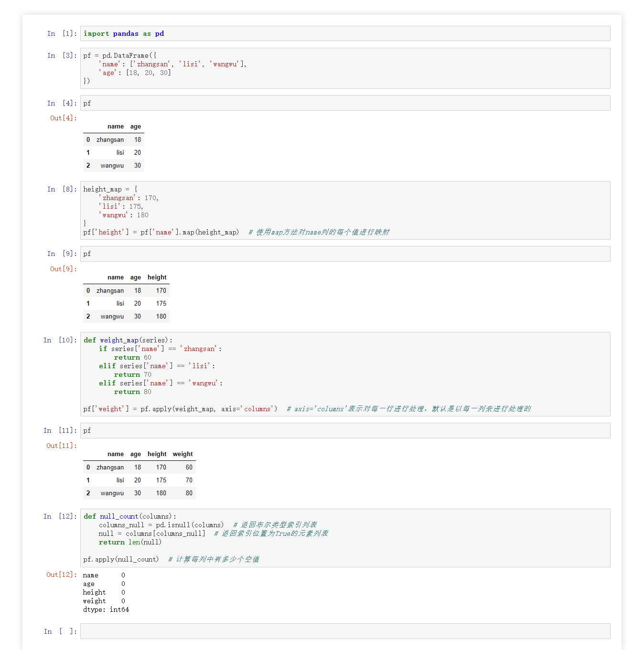Click height value 180 in Out[9] table

click(x=161, y=316)
